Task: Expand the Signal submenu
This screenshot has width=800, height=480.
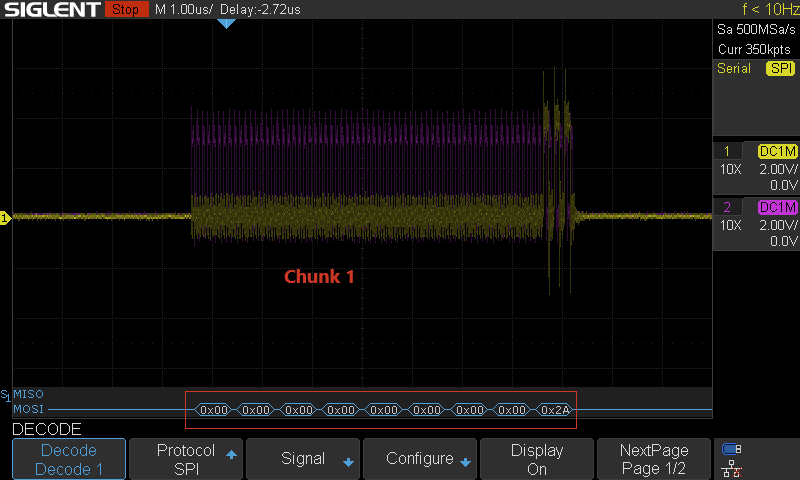Action: pyautogui.click(x=303, y=459)
